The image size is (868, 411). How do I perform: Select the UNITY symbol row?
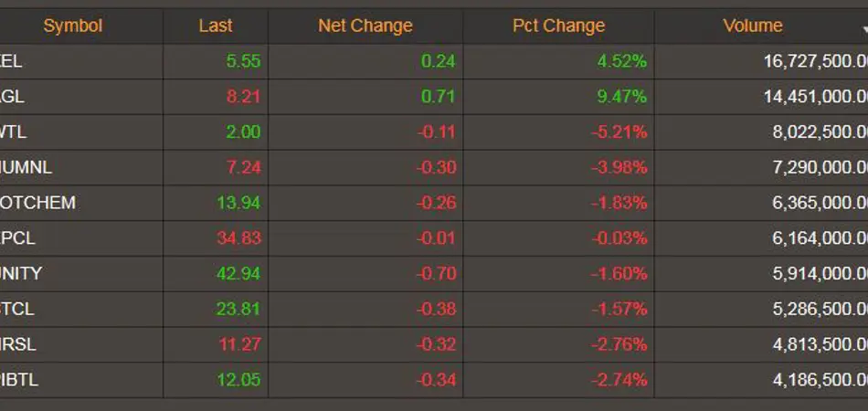(22, 273)
